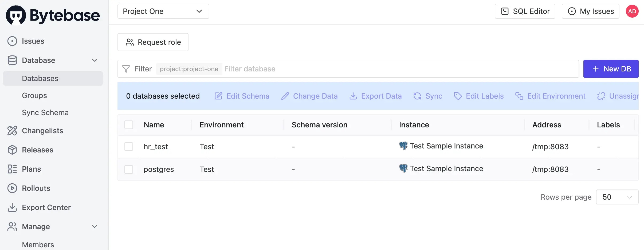Click the Changelists icon in sidebar
The height and width of the screenshot is (250, 644).
tap(12, 131)
